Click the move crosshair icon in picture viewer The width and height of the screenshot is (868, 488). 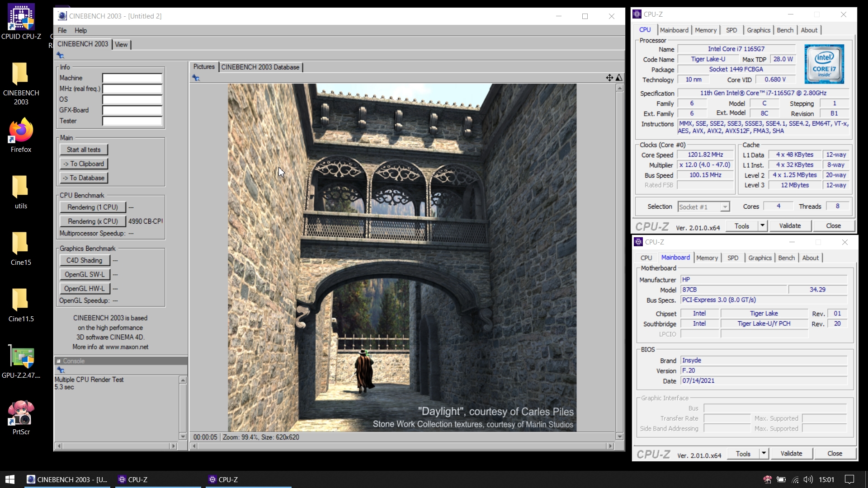609,78
